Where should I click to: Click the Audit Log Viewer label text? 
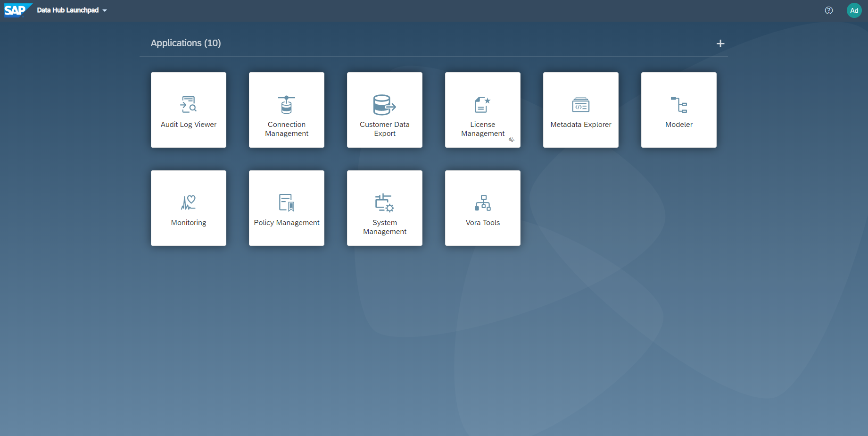click(189, 125)
